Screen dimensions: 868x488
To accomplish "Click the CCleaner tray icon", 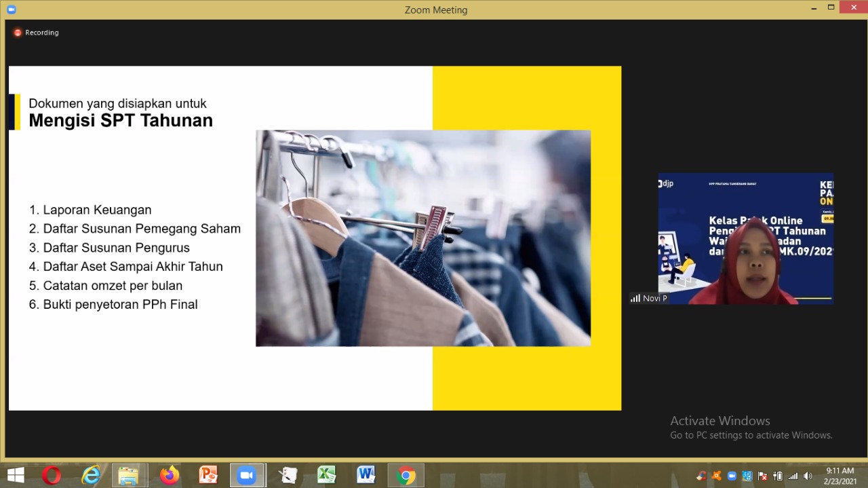I will [x=701, y=476].
